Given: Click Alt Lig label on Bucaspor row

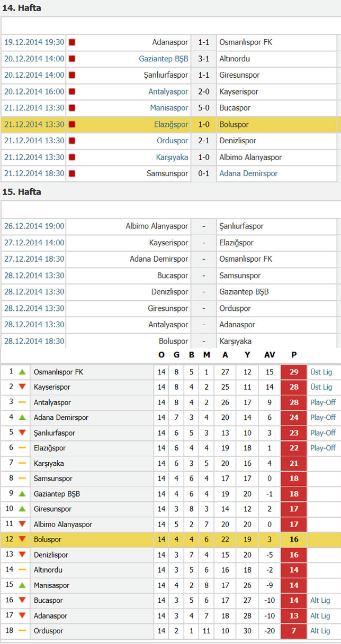Looking at the screenshot, I should 320,601.
